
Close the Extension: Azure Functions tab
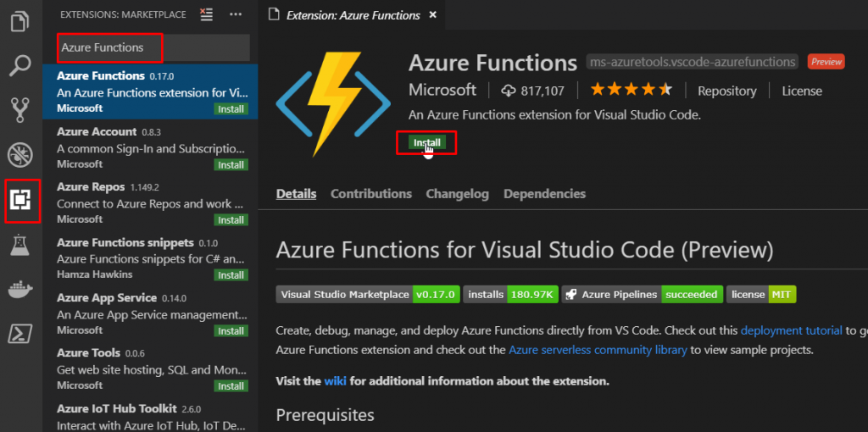(433, 15)
